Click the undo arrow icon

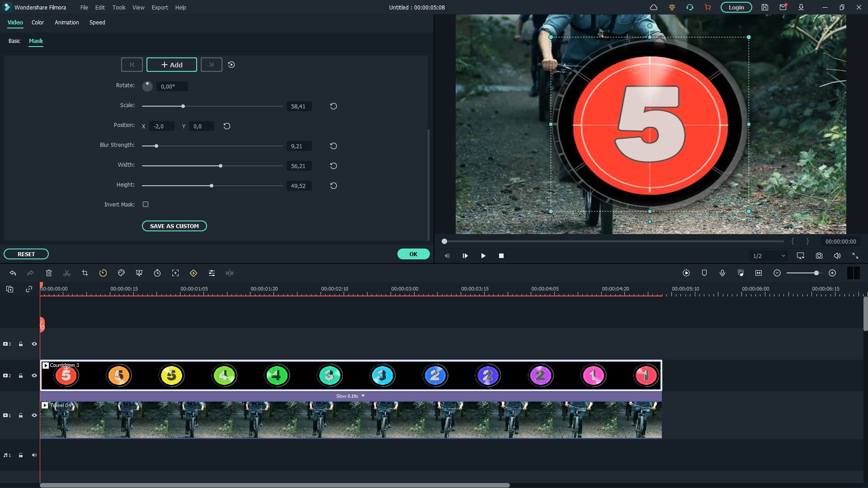(13, 273)
